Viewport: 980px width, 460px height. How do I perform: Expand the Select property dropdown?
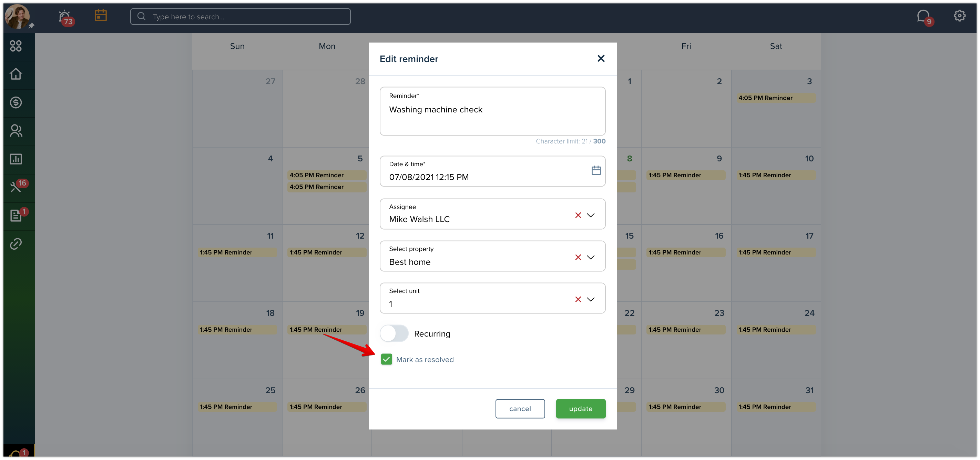pos(590,258)
